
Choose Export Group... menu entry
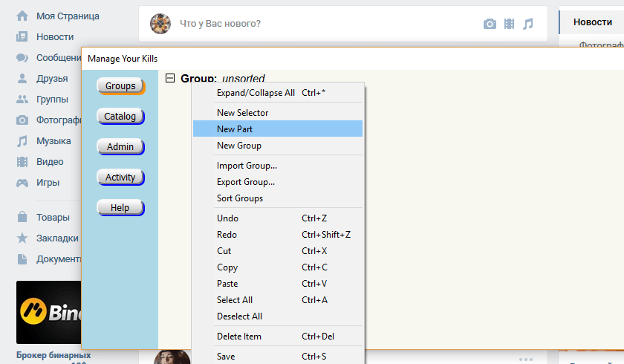pyautogui.click(x=278, y=182)
